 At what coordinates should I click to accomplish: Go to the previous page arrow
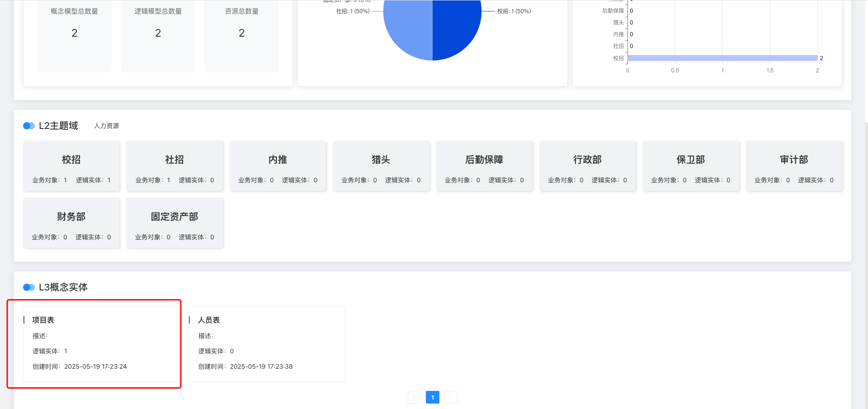(x=414, y=397)
